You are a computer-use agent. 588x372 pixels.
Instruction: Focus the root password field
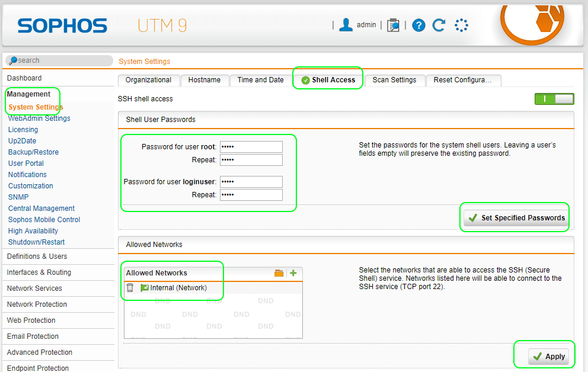tap(251, 147)
